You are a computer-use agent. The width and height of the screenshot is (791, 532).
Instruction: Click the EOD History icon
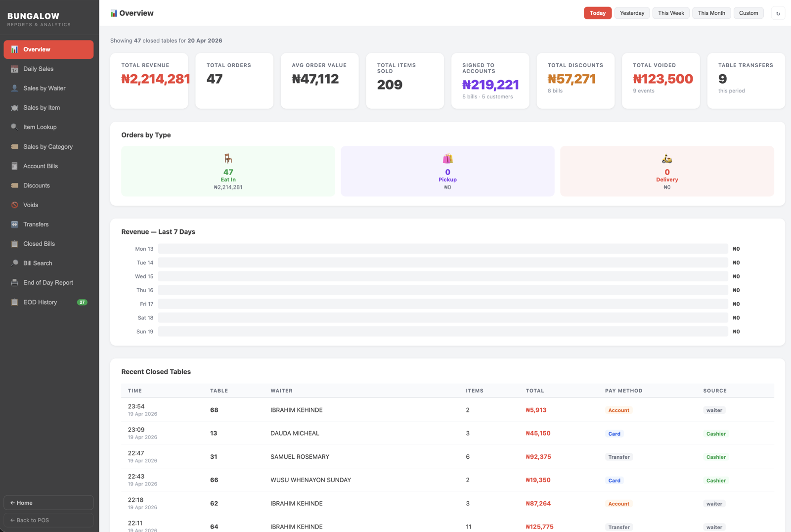coord(14,302)
